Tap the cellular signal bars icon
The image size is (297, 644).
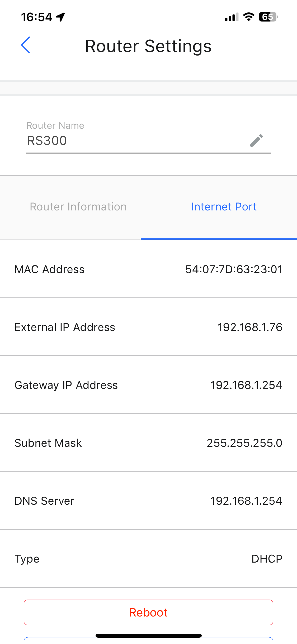point(231,17)
